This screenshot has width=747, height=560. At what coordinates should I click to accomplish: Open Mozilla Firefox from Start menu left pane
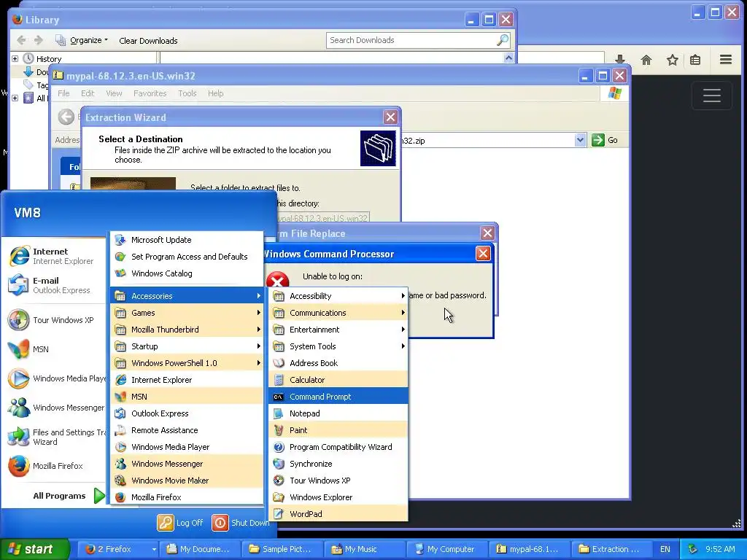coord(53,466)
